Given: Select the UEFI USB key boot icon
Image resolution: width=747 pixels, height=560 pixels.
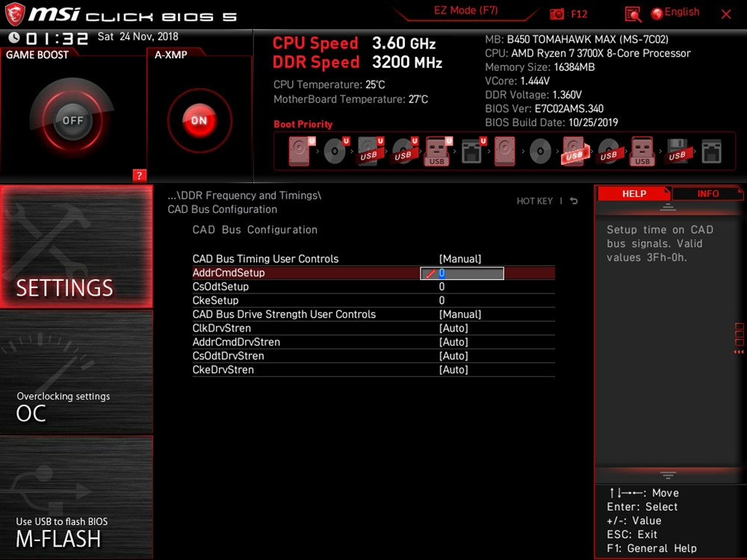Looking at the screenshot, I should coord(438,151).
